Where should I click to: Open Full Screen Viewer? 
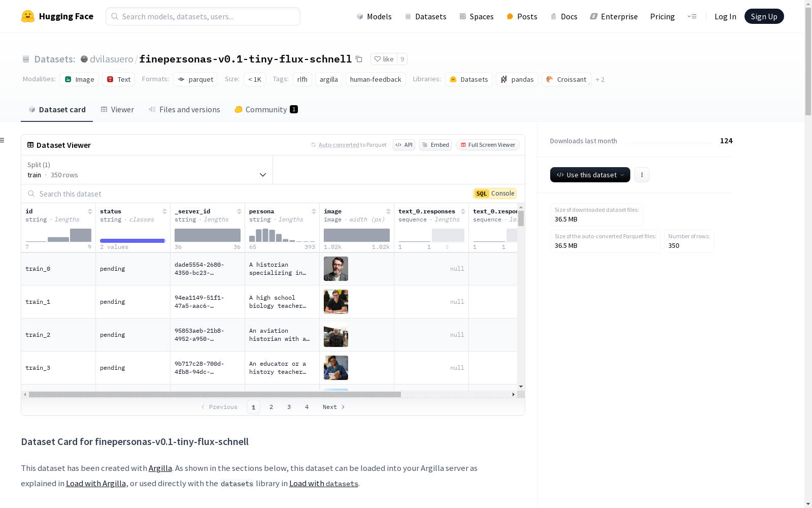tap(488, 145)
